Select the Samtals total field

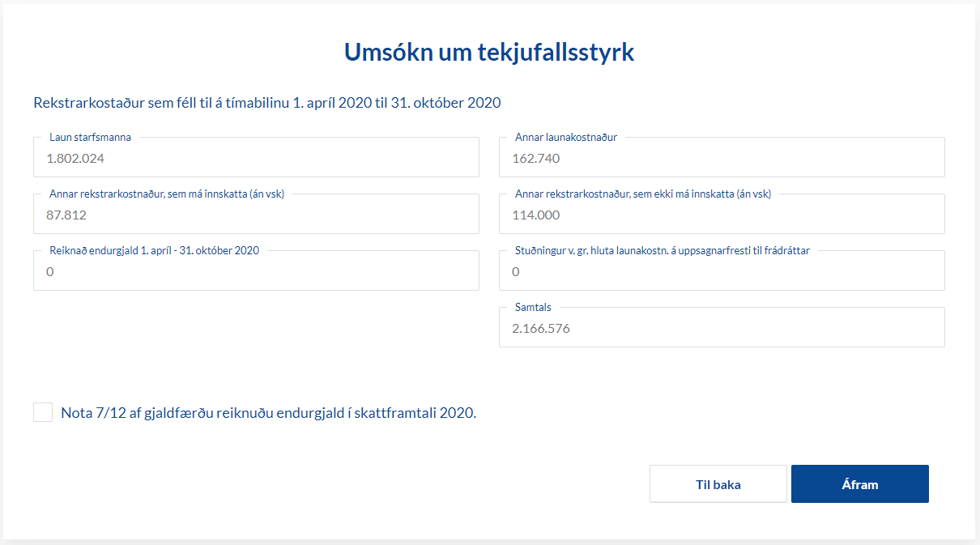point(721,329)
